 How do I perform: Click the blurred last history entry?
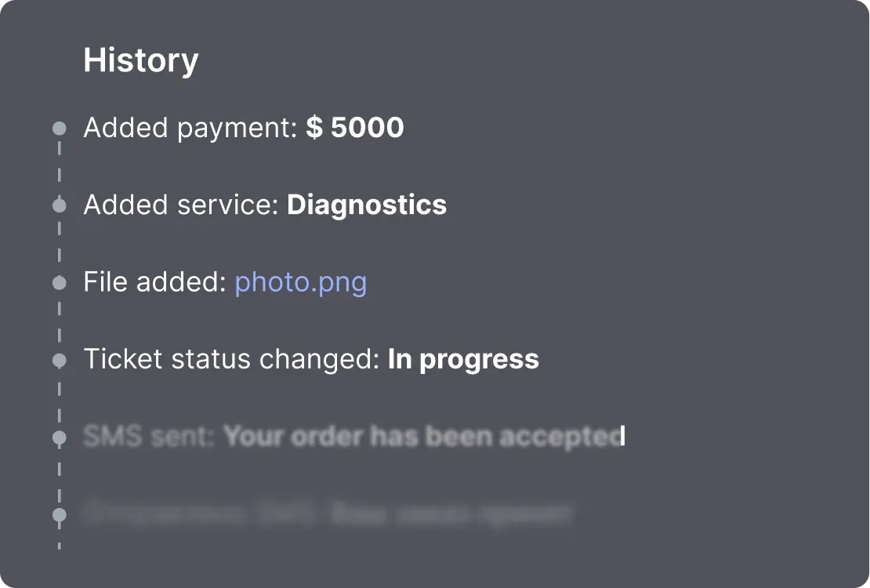[328, 514]
